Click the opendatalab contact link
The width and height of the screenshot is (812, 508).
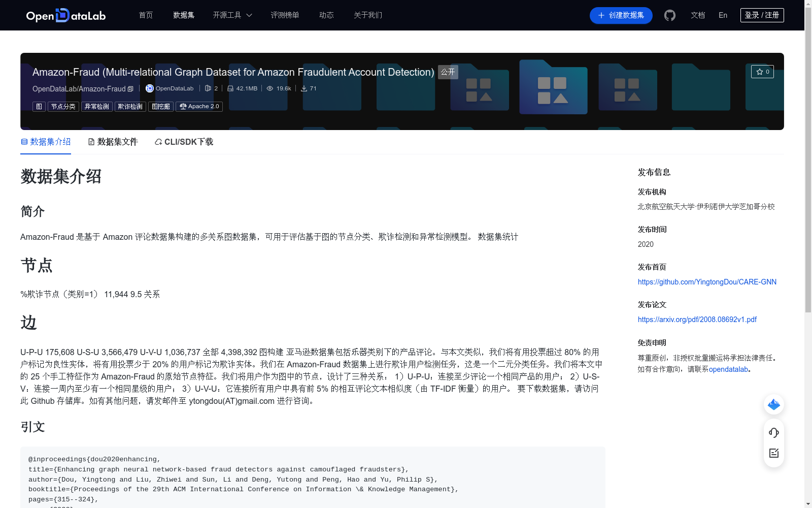click(728, 369)
